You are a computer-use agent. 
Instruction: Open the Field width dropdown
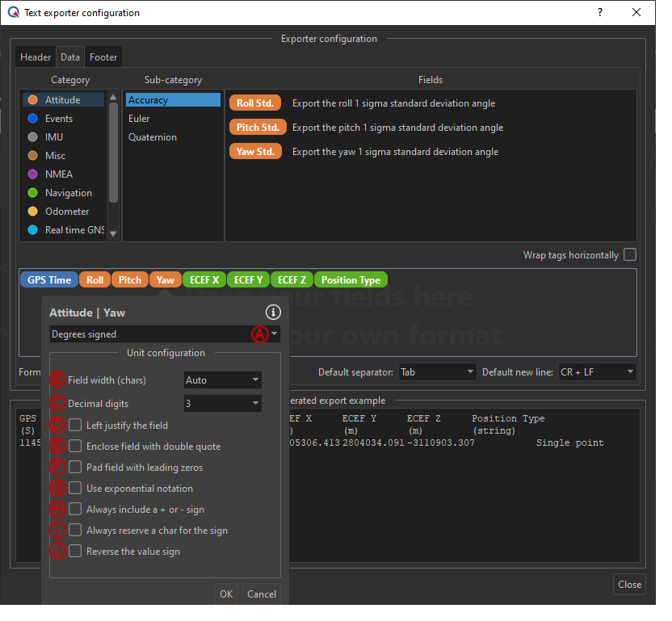(x=222, y=380)
